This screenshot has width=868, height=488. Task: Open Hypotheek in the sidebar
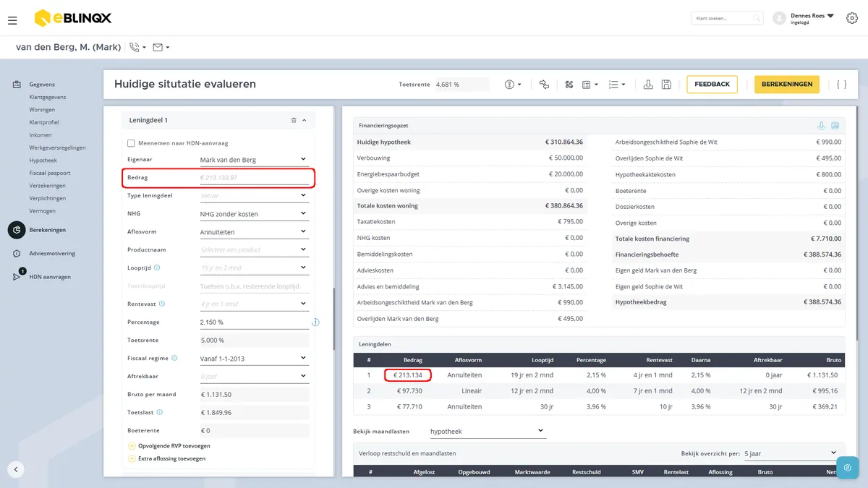(43, 160)
